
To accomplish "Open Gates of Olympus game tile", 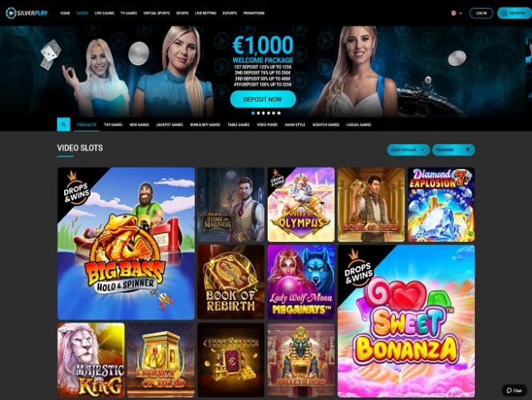I will click(x=301, y=204).
